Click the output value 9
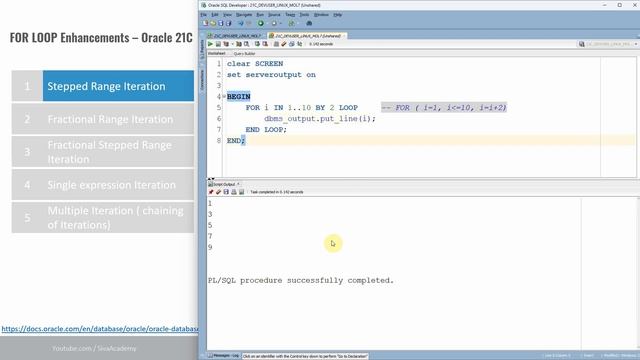The height and width of the screenshot is (360, 640). click(x=210, y=247)
